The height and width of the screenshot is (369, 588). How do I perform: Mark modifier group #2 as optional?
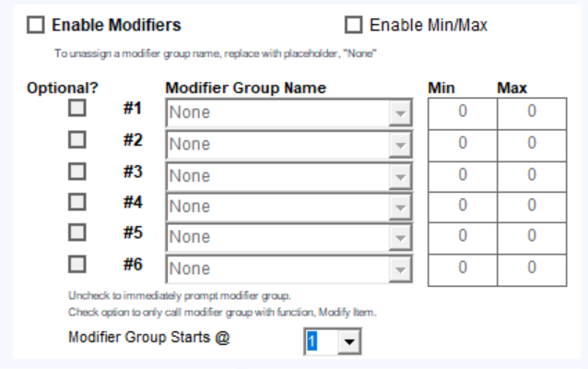tap(78, 140)
